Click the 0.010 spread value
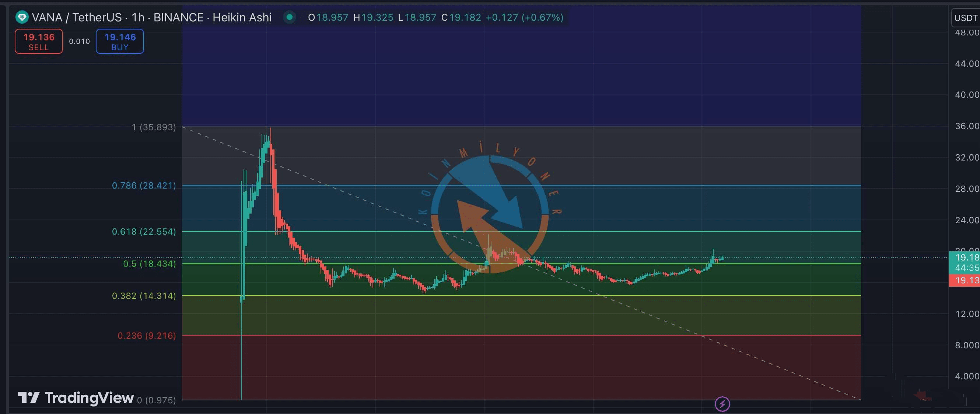 (x=79, y=41)
